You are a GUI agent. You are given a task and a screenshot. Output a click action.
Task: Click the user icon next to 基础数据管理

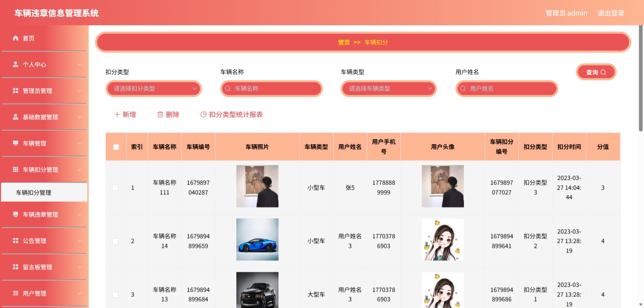pyautogui.click(x=15, y=117)
